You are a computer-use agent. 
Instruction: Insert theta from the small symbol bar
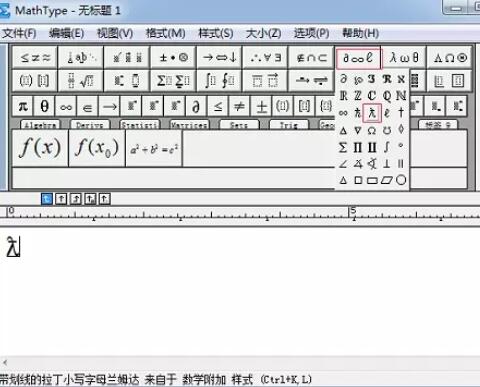click(44, 107)
